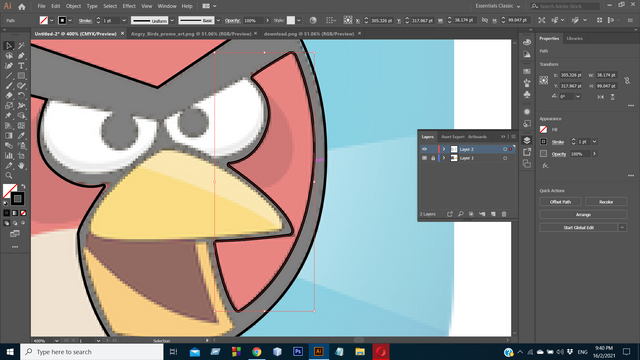Click the Arrange button

(x=583, y=215)
